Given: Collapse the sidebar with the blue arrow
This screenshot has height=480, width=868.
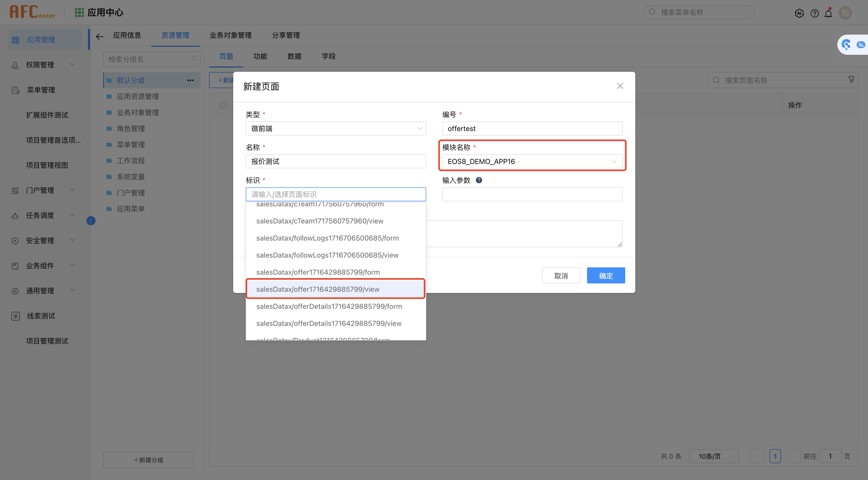Looking at the screenshot, I should [91, 220].
